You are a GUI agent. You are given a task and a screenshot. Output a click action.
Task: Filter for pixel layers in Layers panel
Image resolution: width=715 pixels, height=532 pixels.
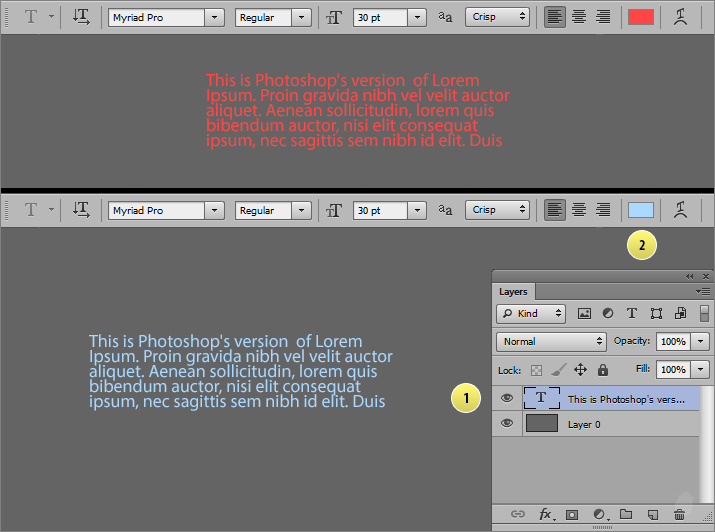point(584,313)
